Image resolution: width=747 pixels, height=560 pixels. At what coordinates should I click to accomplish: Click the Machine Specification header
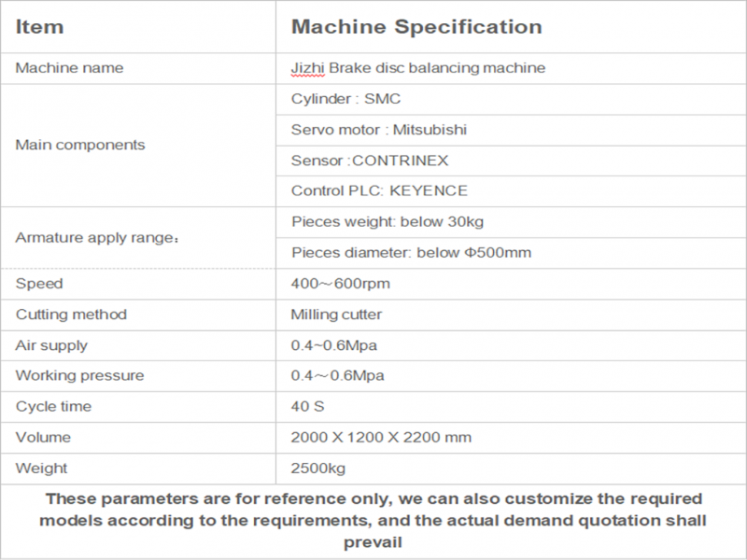(416, 26)
